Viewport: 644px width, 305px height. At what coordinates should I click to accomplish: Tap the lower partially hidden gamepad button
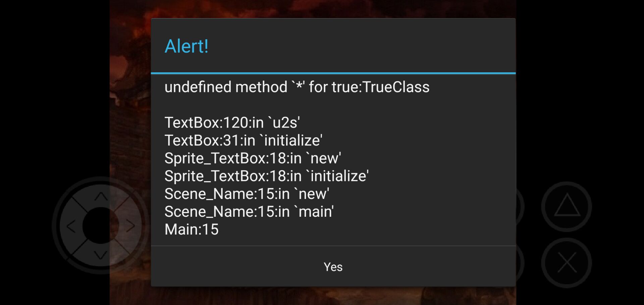point(520,263)
